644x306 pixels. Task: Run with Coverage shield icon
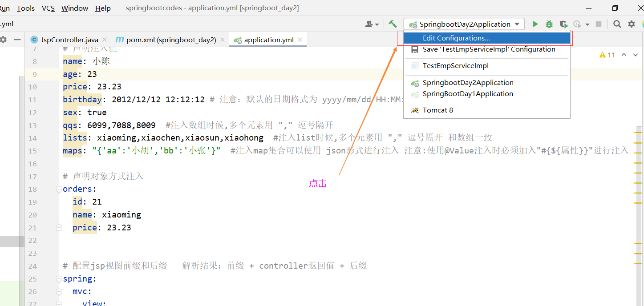click(x=563, y=24)
